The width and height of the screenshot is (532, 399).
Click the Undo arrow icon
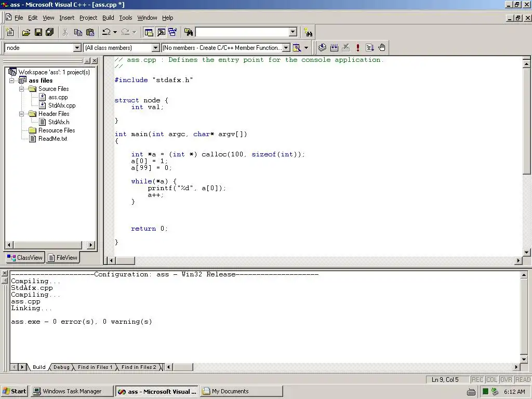point(106,32)
